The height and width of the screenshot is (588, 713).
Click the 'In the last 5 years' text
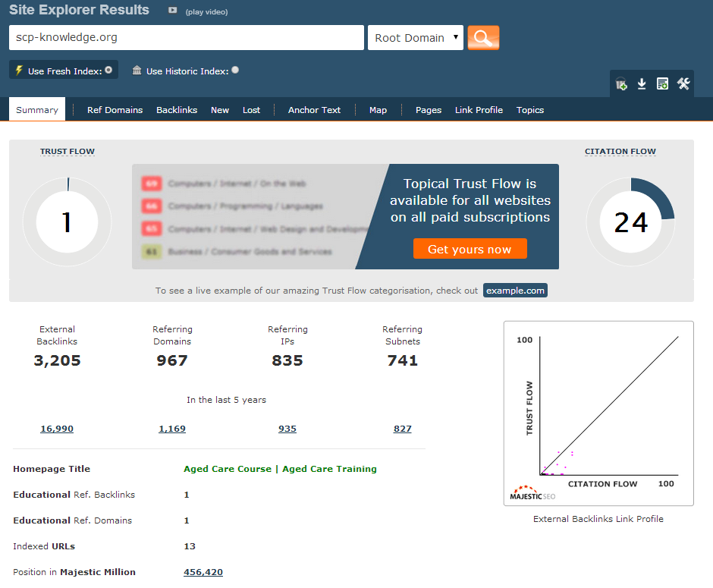(x=227, y=400)
